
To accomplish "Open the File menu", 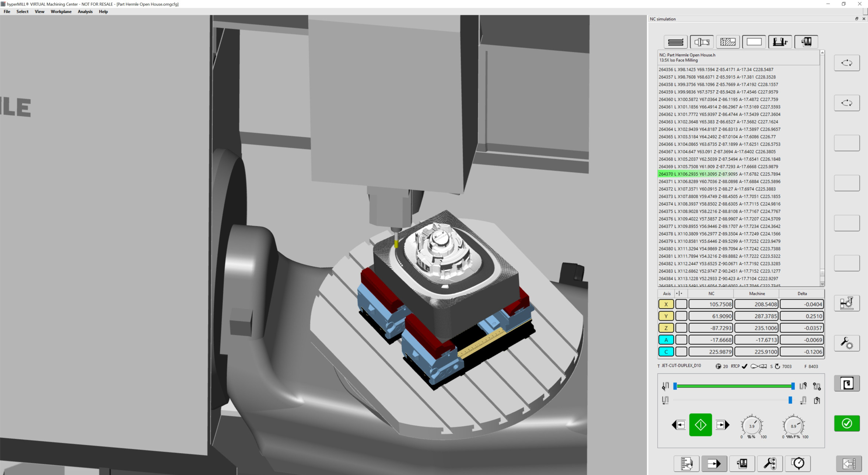I will point(7,11).
